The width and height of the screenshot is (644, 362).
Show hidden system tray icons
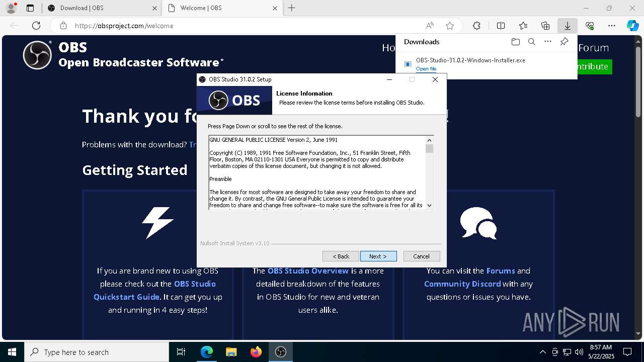point(542,352)
